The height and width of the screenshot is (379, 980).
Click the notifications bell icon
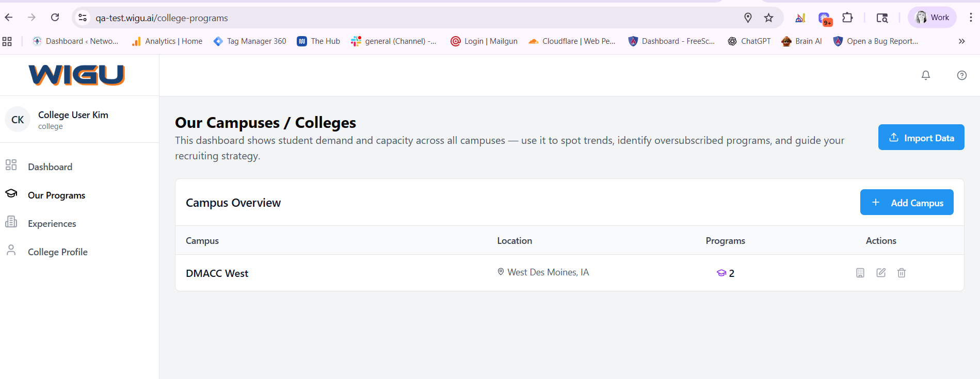click(x=926, y=75)
